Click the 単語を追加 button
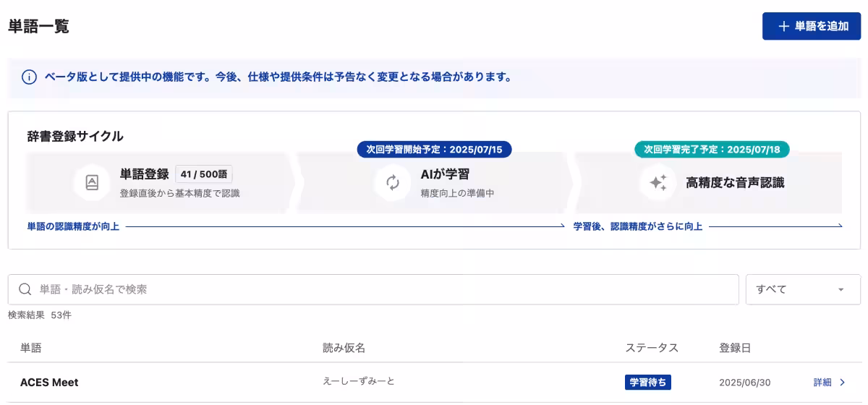This screenshot has height=405, width=868. tap(811, 26)
